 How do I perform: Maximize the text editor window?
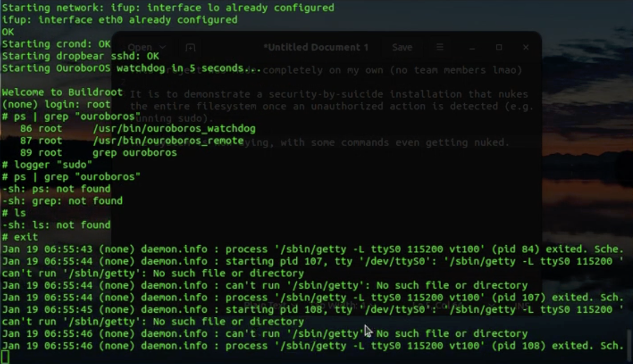click(499, 47)
